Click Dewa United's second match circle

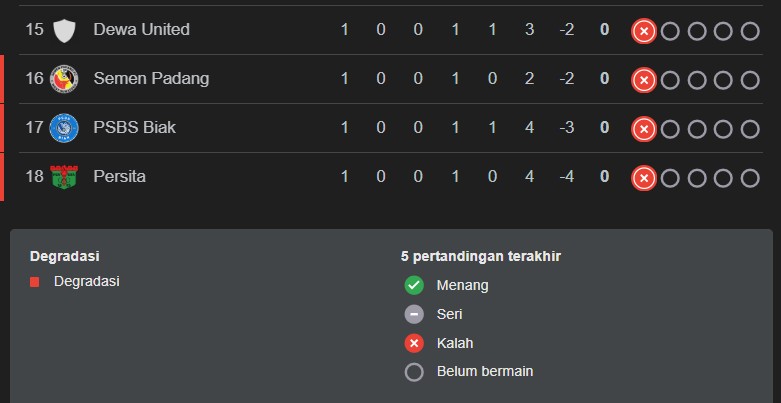pyautogui.click(x=670, y=31)
